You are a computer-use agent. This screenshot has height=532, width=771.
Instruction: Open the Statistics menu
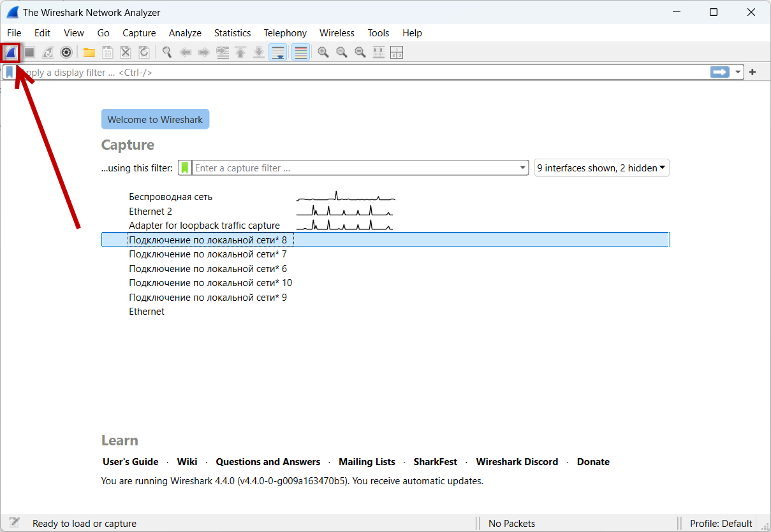232,33
